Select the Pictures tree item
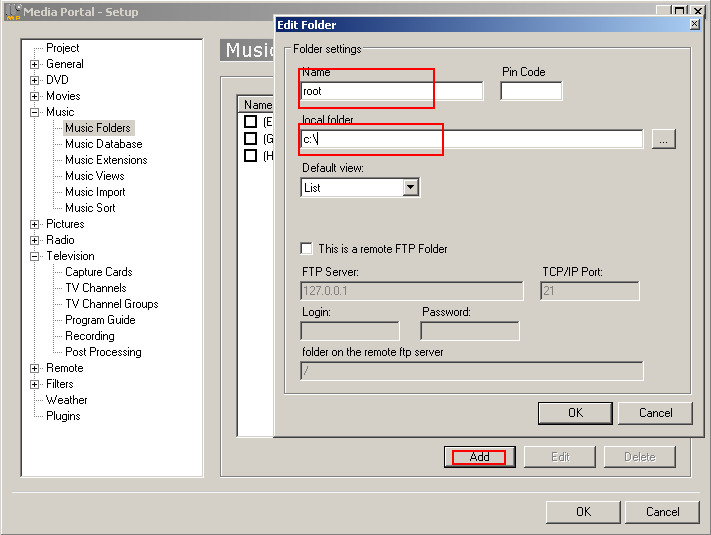The image size is (711, 535). point(65,224)
